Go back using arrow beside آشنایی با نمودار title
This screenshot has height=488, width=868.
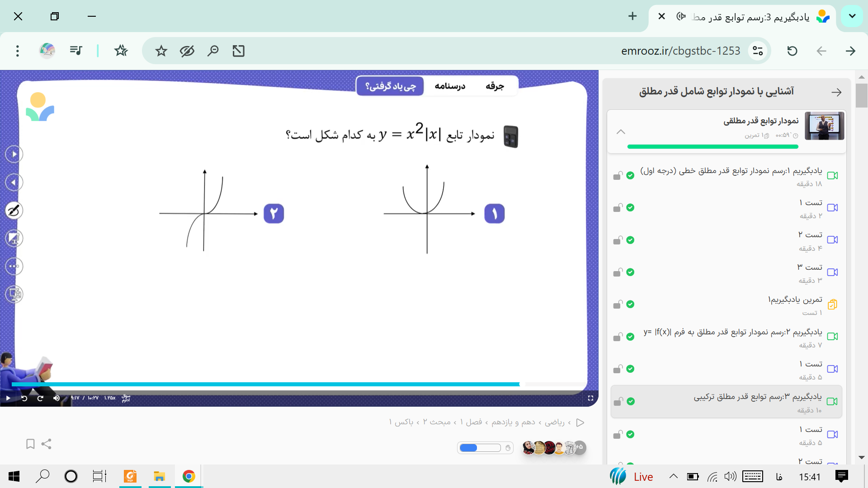click(x=836, y=92)
